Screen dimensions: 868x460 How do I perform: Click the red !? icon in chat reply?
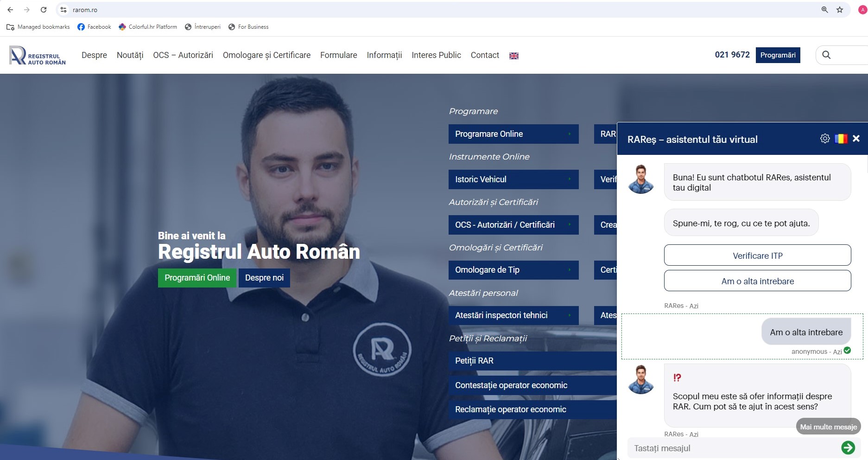tap(677, 377)
